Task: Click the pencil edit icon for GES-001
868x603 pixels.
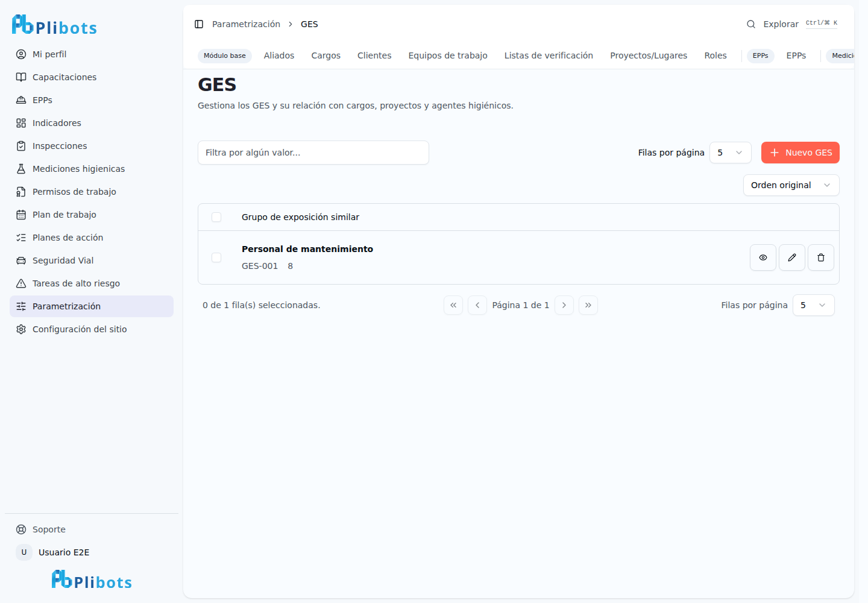Action: click(792, 257)
